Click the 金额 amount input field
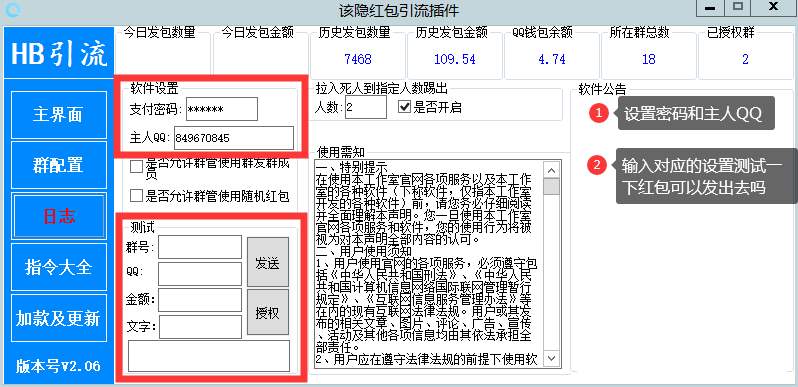 [x=200, y=300]
